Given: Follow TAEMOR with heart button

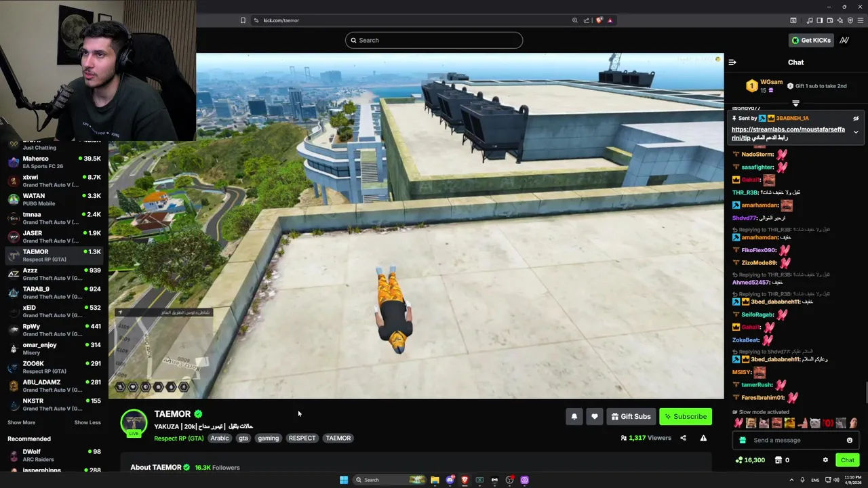Looking at the screenshot, I should coord(594,417).
